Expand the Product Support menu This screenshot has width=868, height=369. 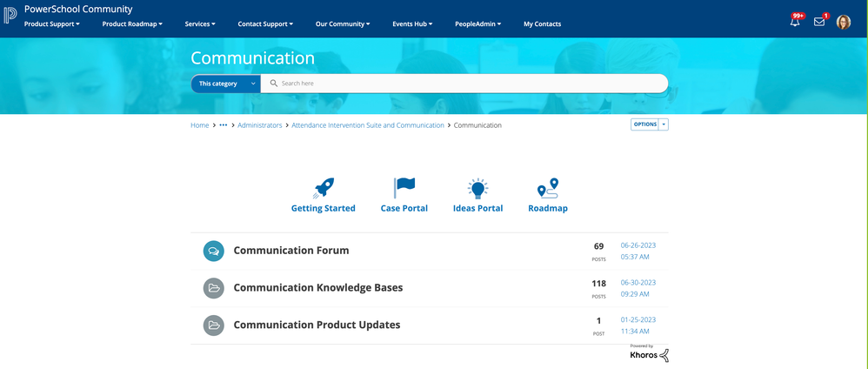[51, 24]
